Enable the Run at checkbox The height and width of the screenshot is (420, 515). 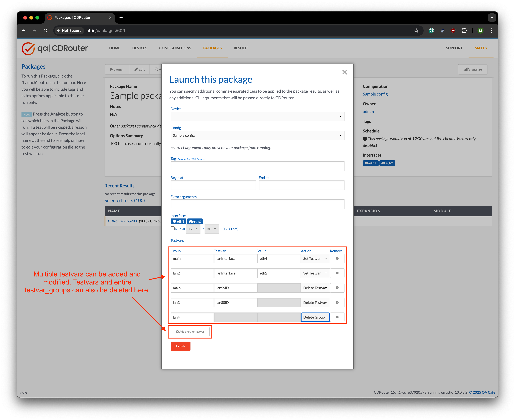pyautogui.click(x=173, y=228)
